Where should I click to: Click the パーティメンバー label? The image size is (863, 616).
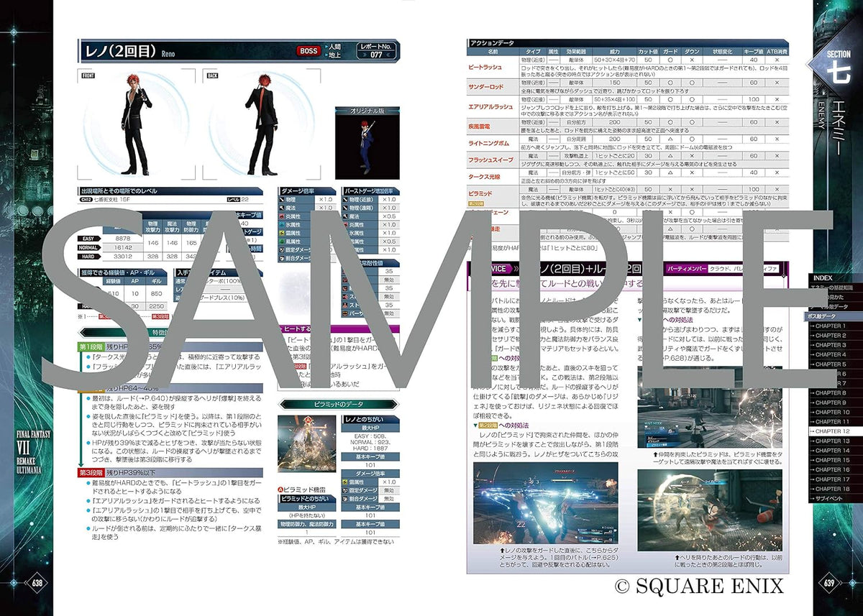click(x=686, y=268)
